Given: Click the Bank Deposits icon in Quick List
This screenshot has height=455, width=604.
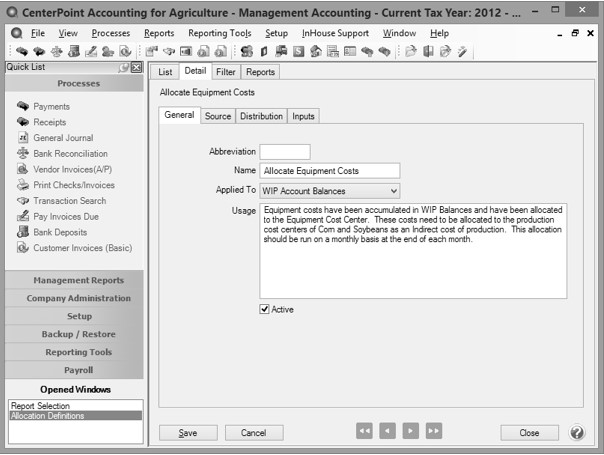Looking at the screenshot, I should [23, 232].
